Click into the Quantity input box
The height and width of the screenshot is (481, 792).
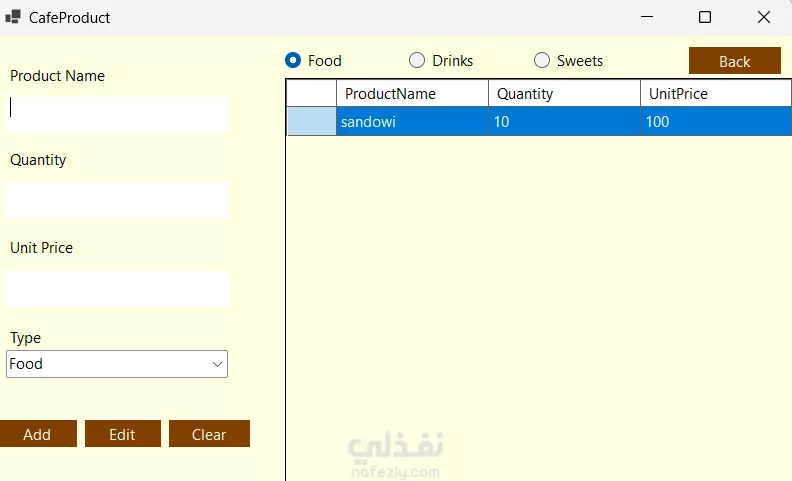(x=118, y=200)
